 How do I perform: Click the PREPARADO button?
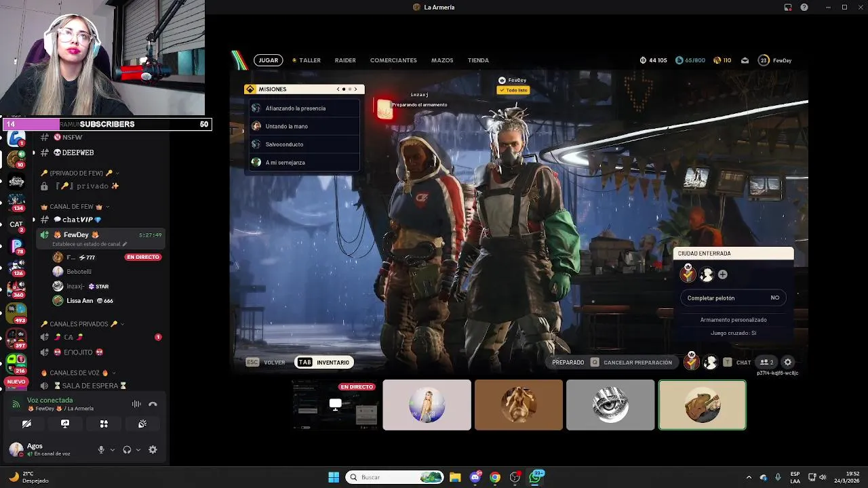tap(568, 363)
